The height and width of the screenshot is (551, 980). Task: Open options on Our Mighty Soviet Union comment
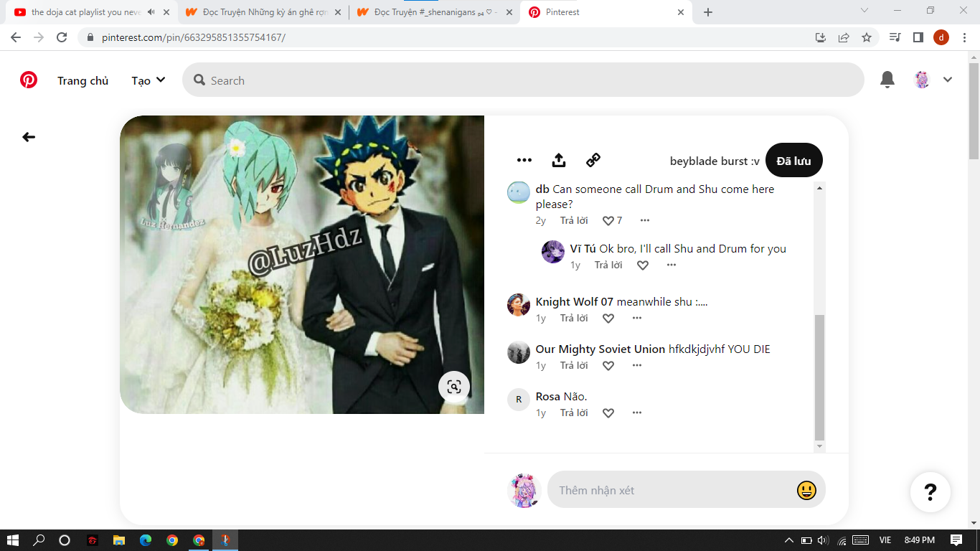pyautogui.click(x=637, y=365)
